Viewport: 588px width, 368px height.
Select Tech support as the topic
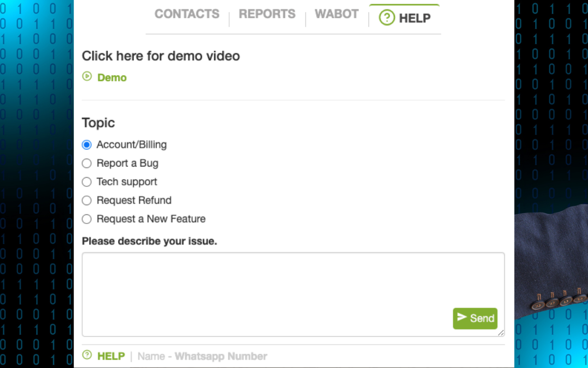pos(87,182)
